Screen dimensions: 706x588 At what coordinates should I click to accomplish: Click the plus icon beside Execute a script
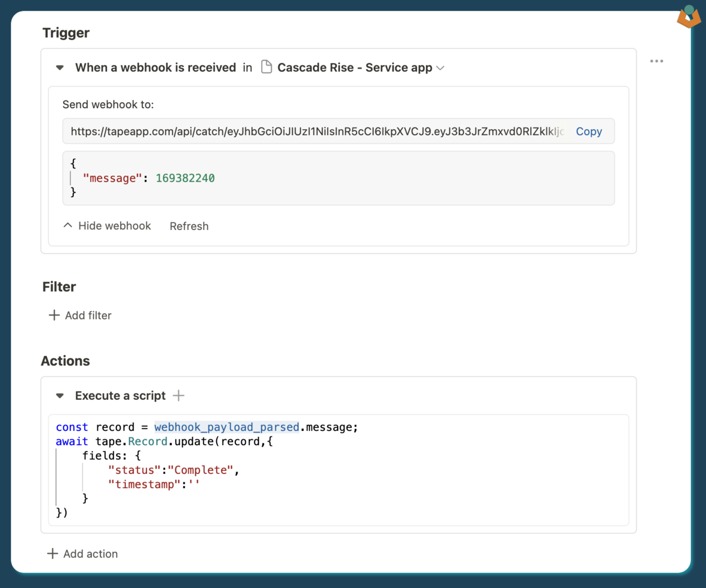tap(179, 396)
